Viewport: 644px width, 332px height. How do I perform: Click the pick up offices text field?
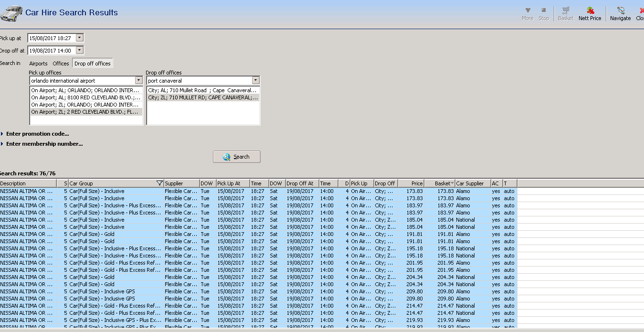82,81
